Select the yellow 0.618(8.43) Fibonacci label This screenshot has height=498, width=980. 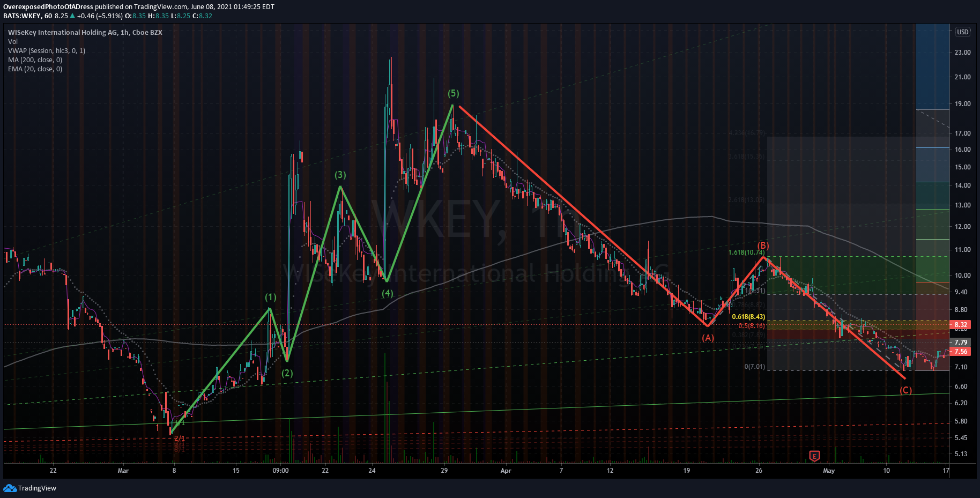[x=748, y=317]
